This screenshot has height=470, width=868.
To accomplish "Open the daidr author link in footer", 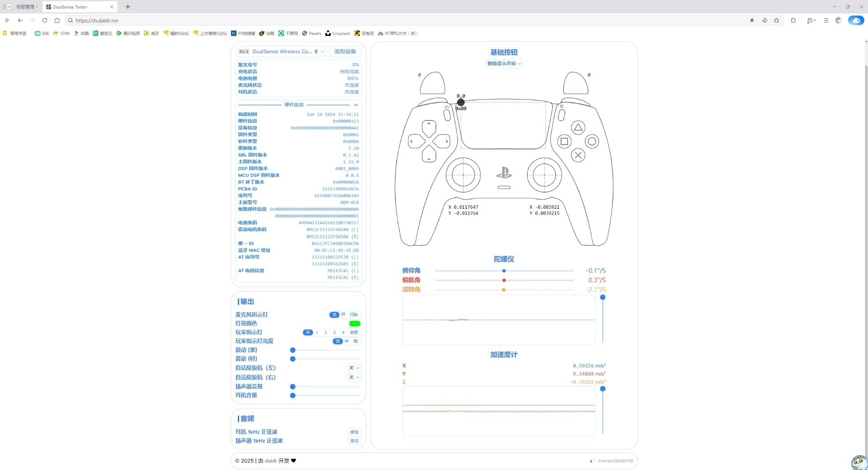I will 271,461.
